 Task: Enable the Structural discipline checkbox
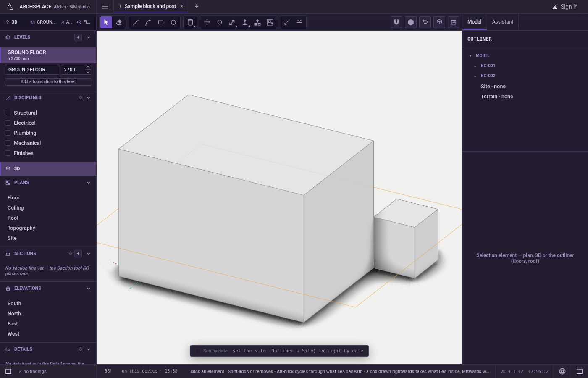pos(8,113)
